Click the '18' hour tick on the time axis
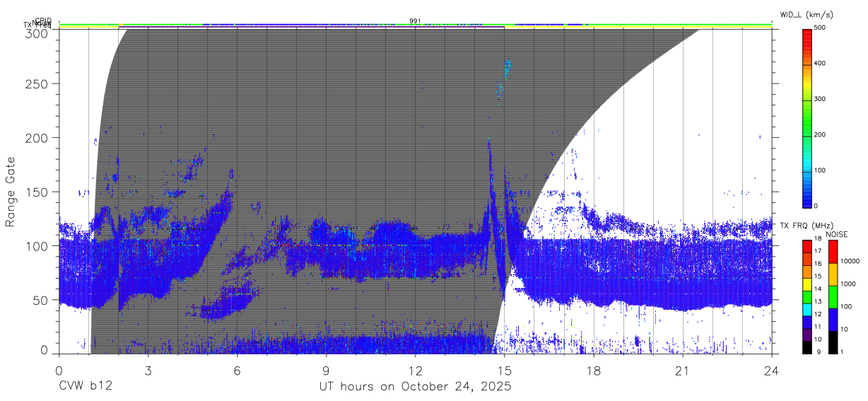868x401 pixels. tap(594, 370)
